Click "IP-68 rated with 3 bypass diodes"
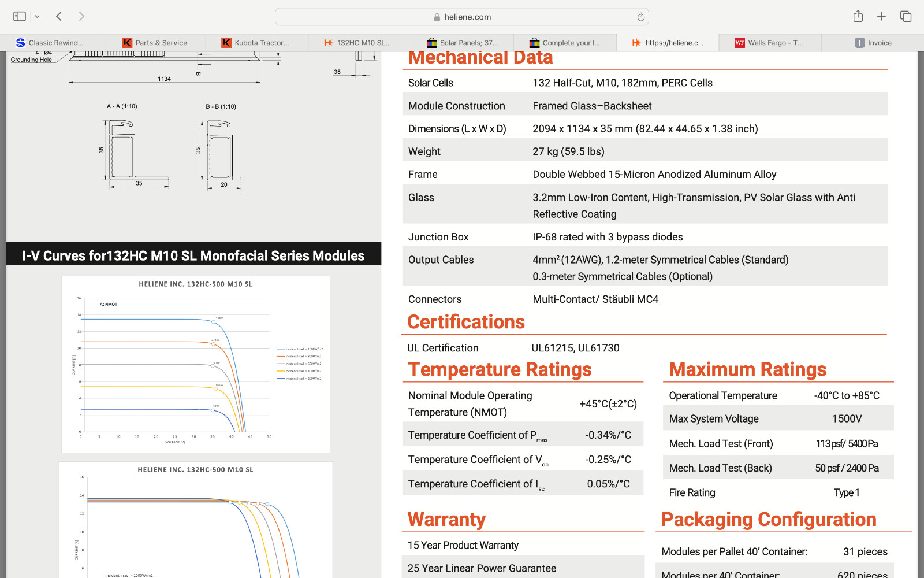Image resolution: width=924 pixels, height=578 pixels. [x=608, y=237]
